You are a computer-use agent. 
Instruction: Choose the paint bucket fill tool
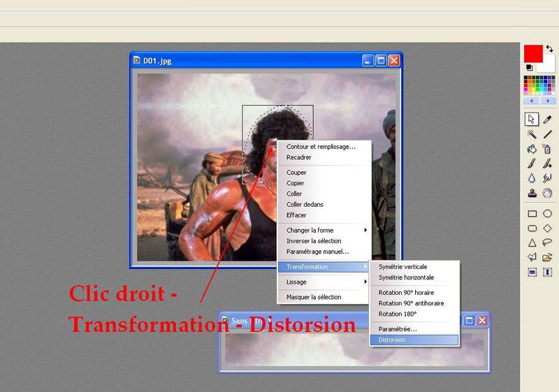(x=532, y=149)
